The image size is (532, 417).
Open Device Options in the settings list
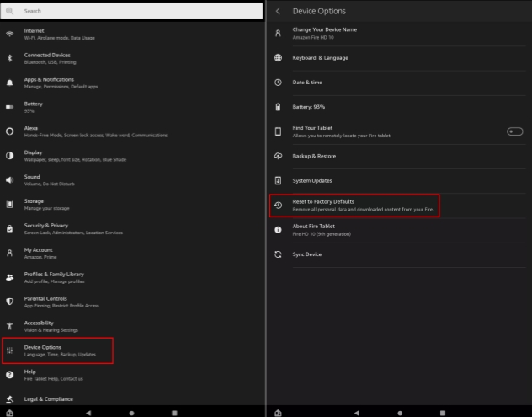coord(59,350)
